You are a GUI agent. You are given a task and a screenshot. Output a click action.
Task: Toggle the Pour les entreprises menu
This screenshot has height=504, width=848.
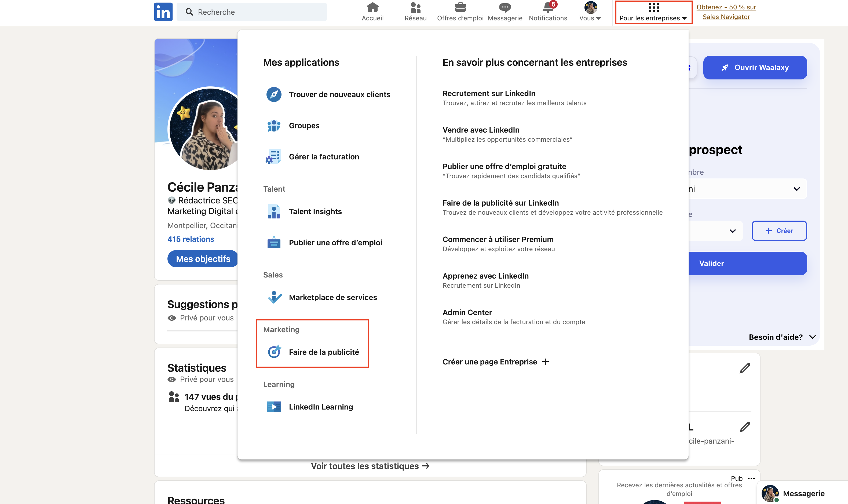point(653,12)
